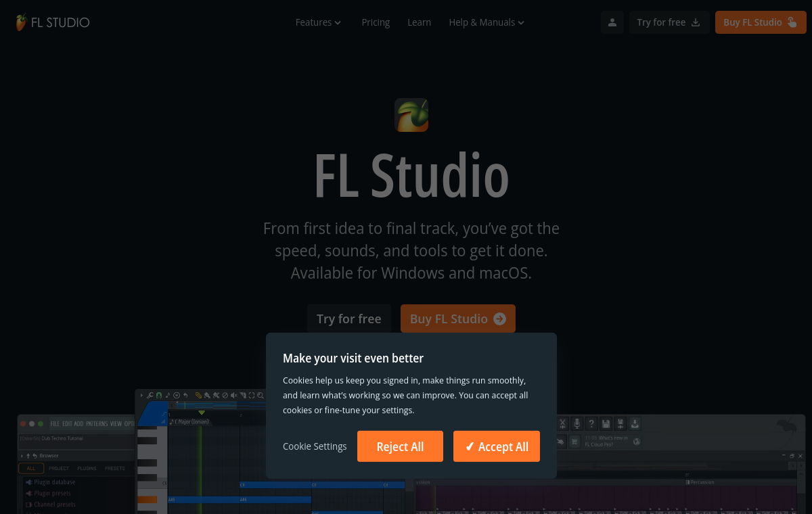Select the piano roll wrench tools icon

pos(150,396)
